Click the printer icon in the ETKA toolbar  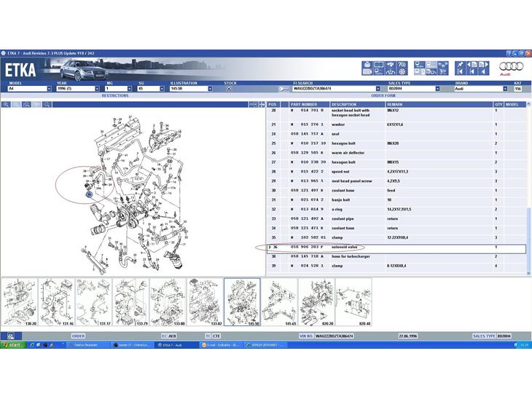367,65
